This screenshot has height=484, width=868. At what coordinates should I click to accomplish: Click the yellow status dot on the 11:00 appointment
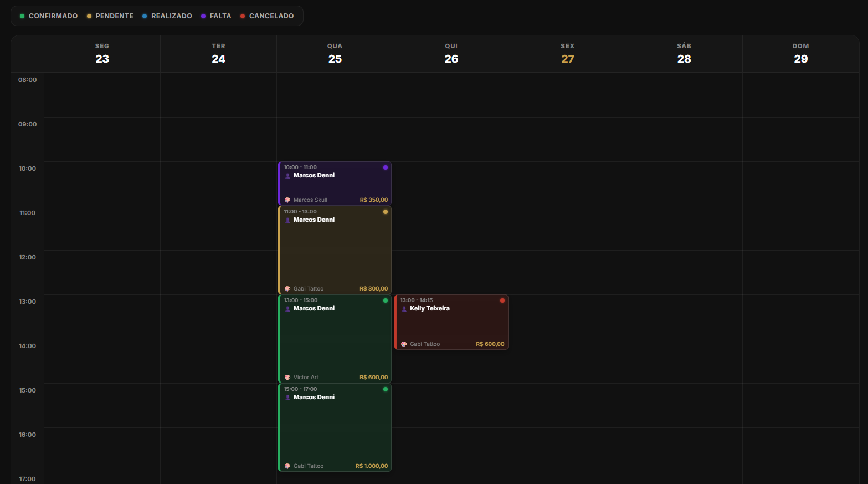pos(386,211)
